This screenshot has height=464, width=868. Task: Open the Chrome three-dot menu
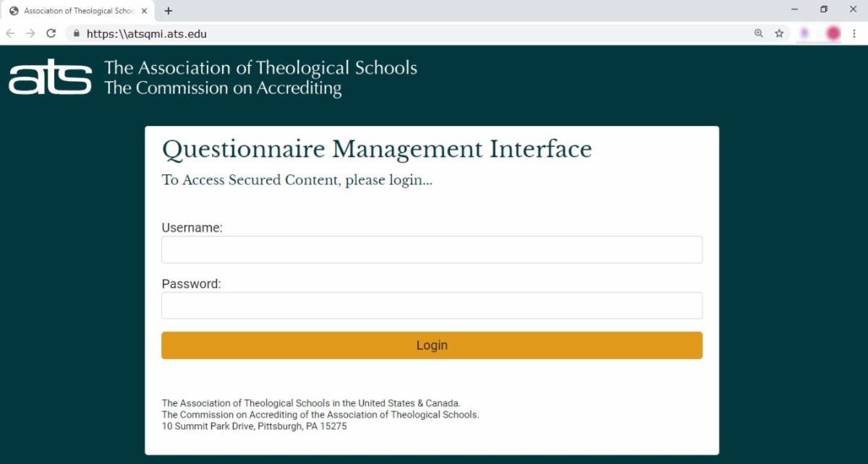coord(854,33)
